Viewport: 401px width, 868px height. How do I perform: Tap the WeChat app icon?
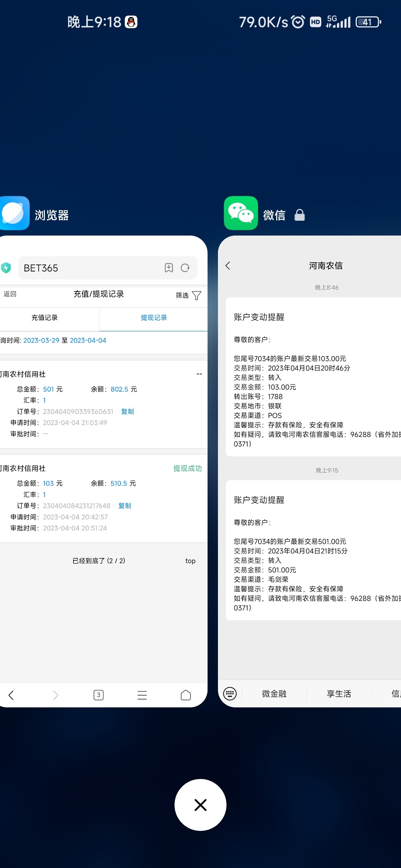pos(241,213)
